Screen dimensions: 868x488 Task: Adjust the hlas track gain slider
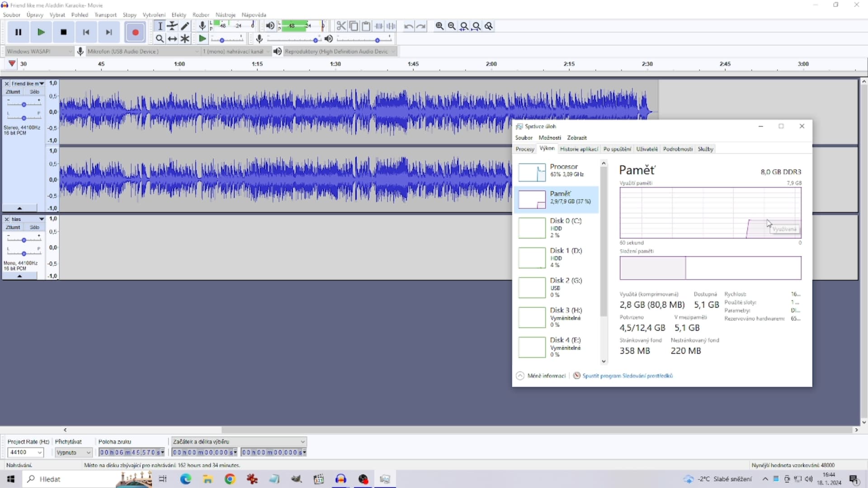[24, 240]
